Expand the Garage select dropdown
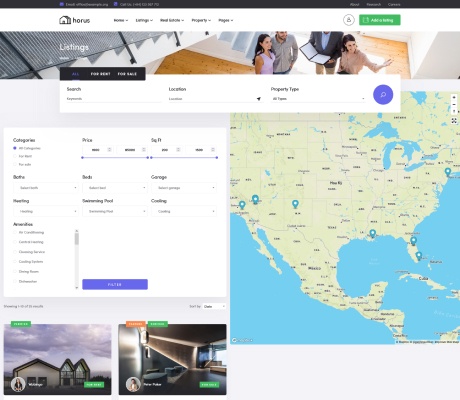This screenshot has height=400, width=460. tap(184, 188)
